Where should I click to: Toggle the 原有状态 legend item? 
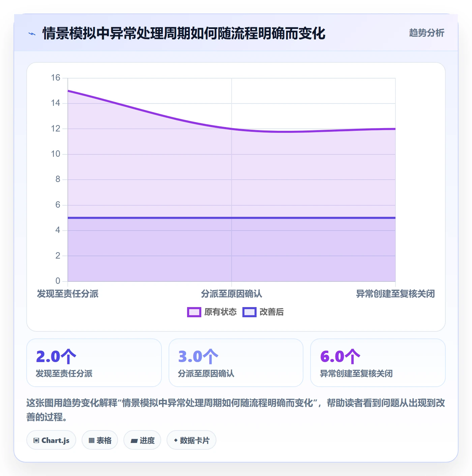click(x=212, y=312)
